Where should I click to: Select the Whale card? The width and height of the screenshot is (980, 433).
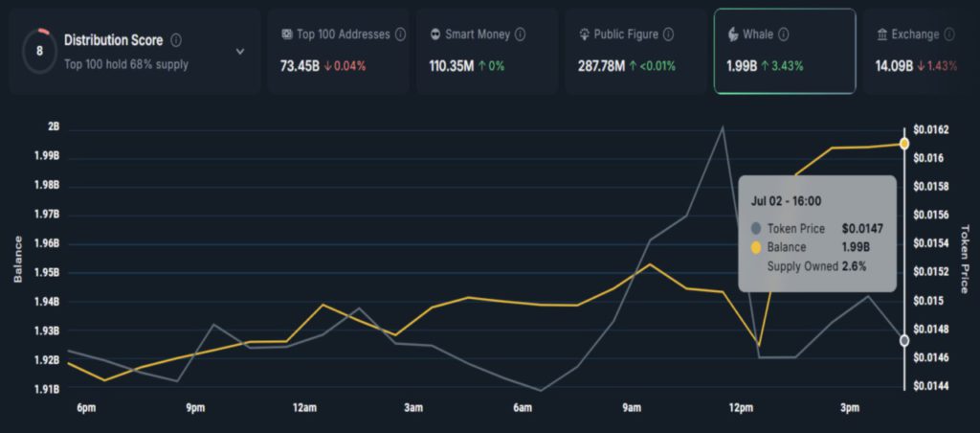785,52
